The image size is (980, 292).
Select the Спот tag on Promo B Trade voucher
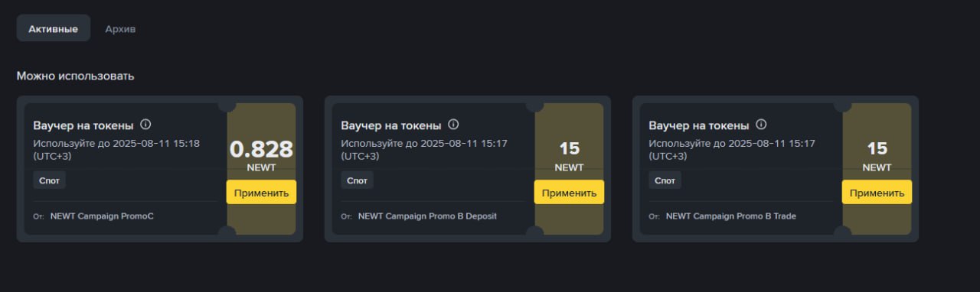[665, 180]
